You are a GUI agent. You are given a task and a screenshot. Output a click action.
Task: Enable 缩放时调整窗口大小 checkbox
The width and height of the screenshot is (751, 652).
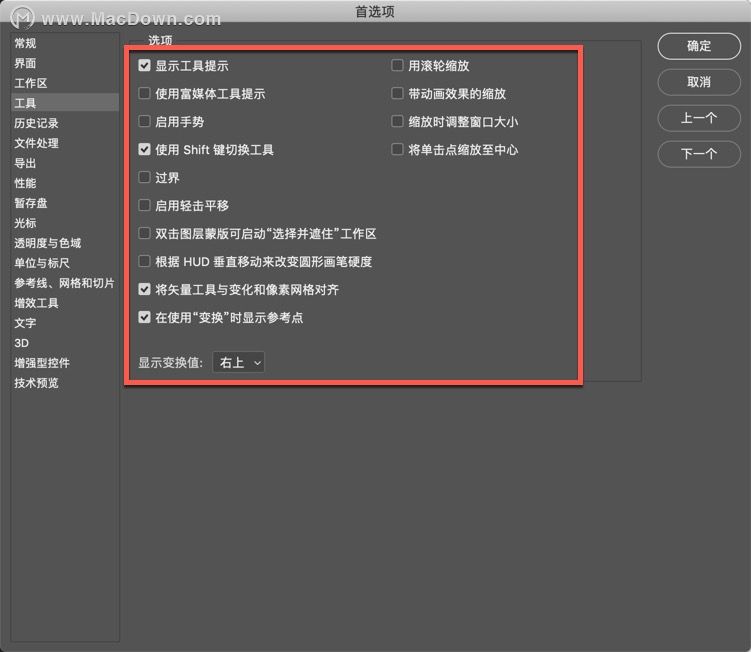pos(397,121)
